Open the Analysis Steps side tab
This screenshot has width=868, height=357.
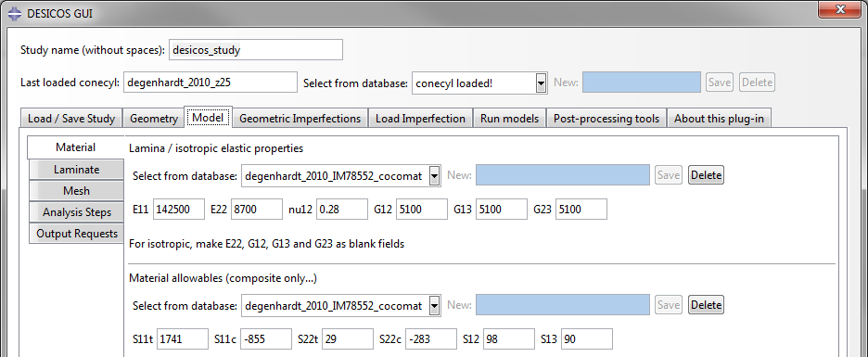pos(76,212)
